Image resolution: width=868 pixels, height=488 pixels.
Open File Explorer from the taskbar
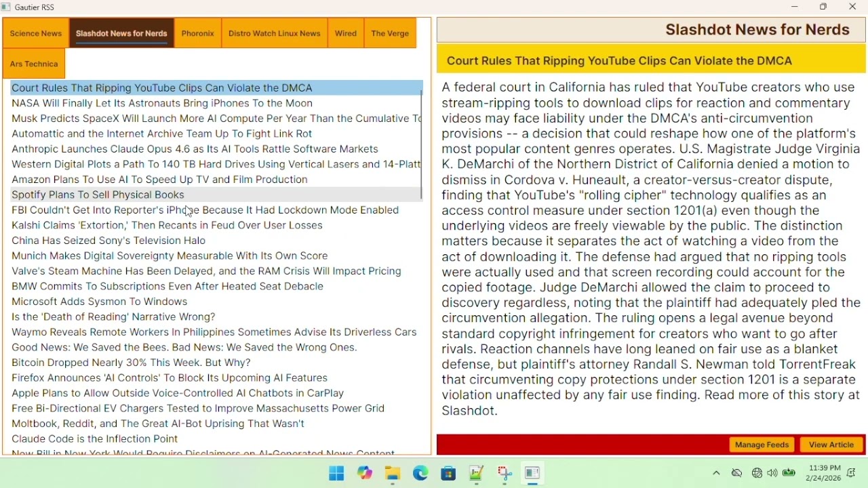(393, 474)
